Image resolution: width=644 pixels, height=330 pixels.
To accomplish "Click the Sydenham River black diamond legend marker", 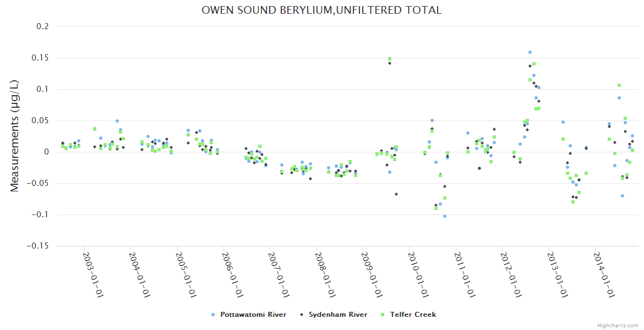I will pyautogui.click(x=301, y=315).
